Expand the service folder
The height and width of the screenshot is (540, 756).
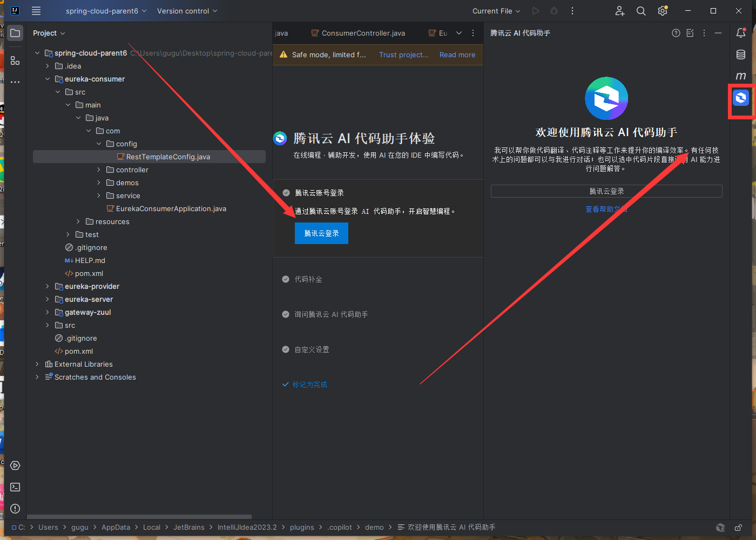point(99,195)
